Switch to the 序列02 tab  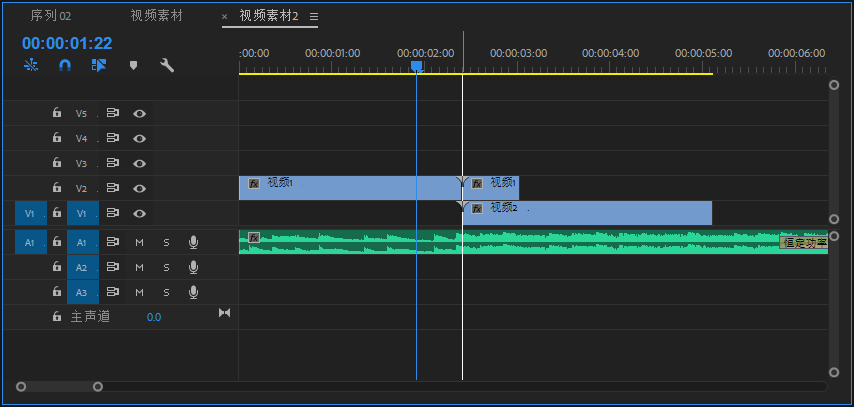pos(51,16)
